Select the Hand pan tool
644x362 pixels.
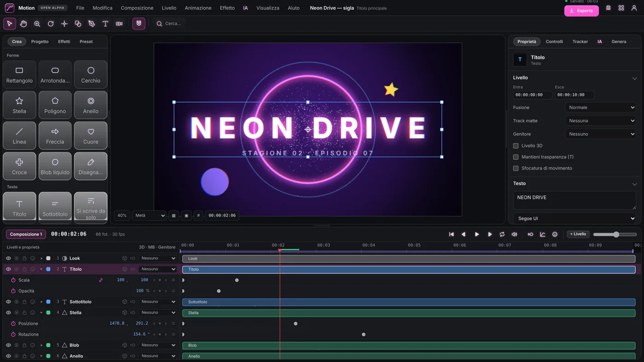23,23
